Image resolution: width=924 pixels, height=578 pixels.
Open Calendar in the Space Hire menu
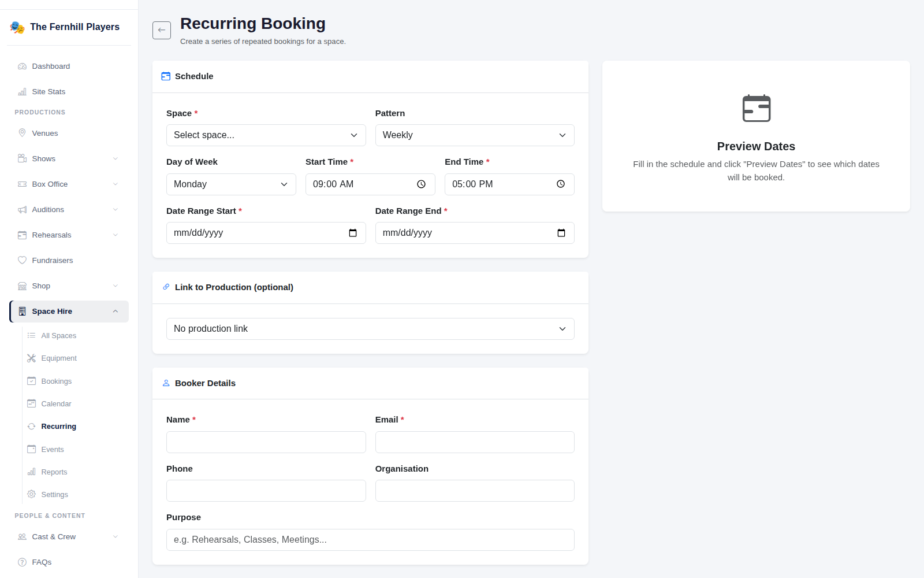[x=57, y=404]
